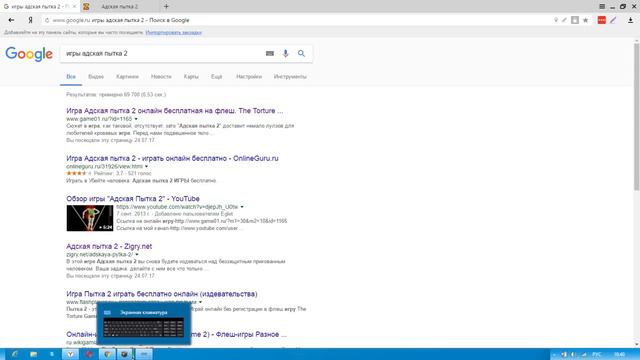Open 'Обзор игры Адская Пытка 2 - YouTube' result
Image resolution: width=640 pixels, height=360 pixels.
click(x=133, y=199)
